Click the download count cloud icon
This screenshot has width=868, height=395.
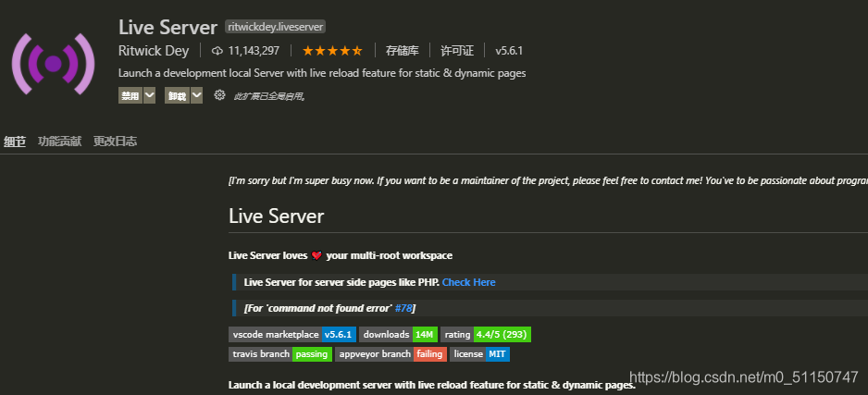(x=217, y=51)
